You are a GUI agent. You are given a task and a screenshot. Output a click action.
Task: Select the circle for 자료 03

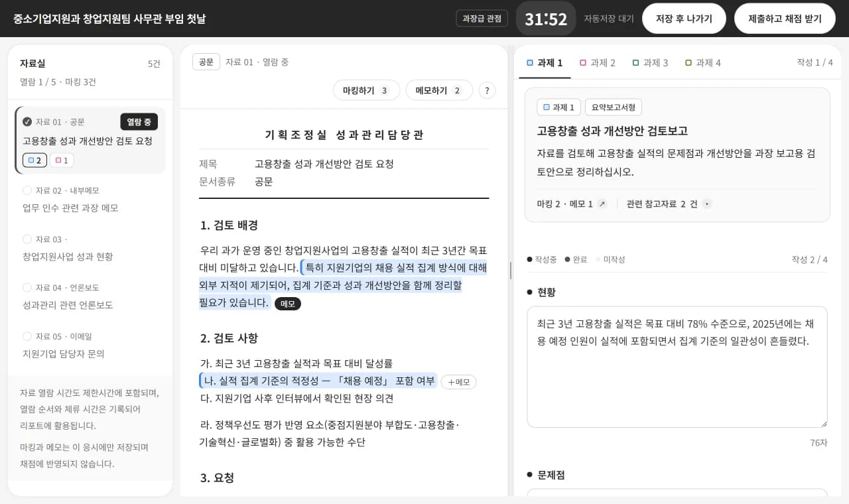pos(27,239)
